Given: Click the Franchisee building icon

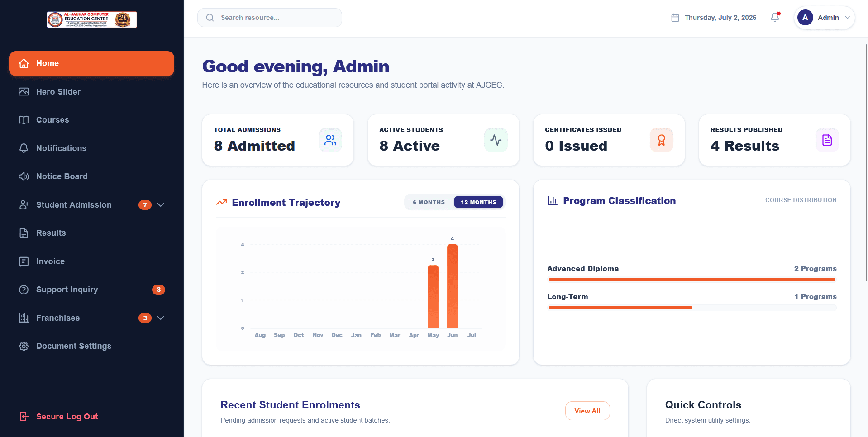Looking at the screenshot, I should pos(24,318).
